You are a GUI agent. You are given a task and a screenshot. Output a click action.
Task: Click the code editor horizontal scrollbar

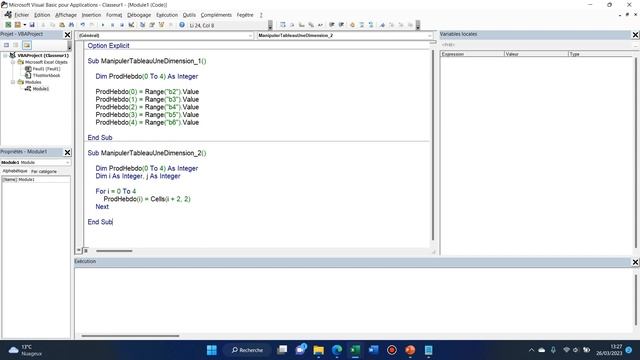pos(114,251)
